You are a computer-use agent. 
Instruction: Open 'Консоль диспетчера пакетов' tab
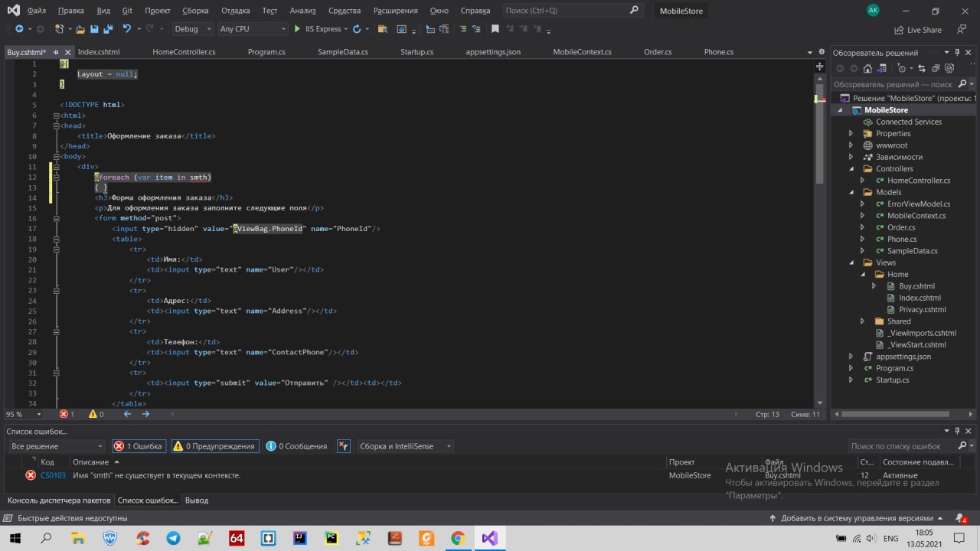coord(59,500)
